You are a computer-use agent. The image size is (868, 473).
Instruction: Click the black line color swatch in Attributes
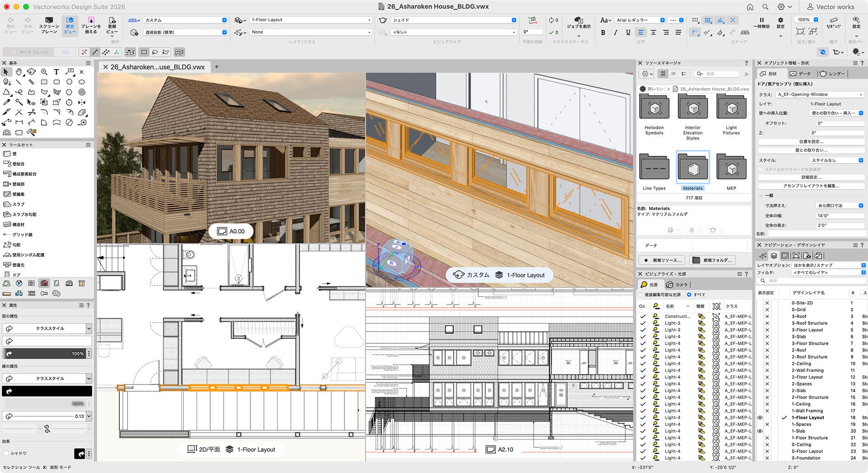point(47,390)
